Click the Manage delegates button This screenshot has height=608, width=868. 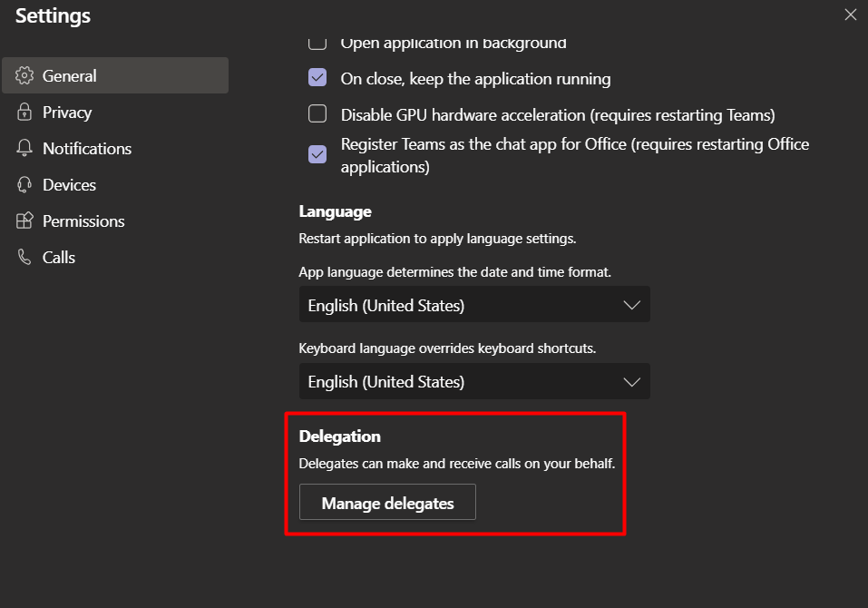[387, 502]
